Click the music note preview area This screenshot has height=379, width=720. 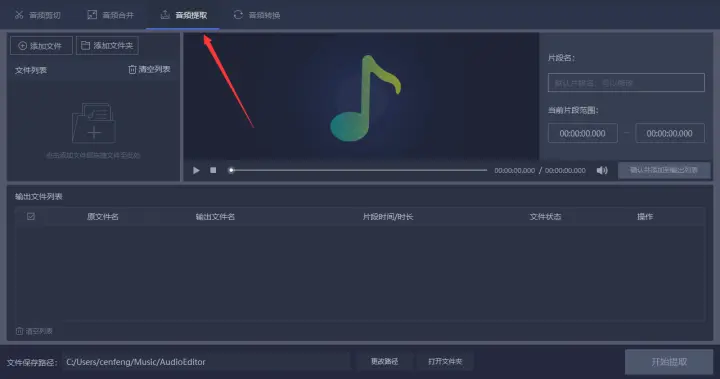coord(361,96)
